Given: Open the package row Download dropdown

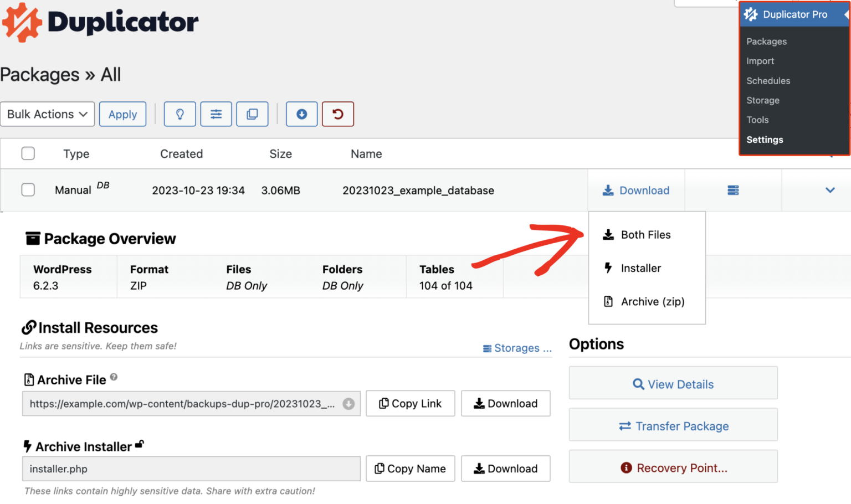Looking at the screenshot, I should click(636, 191).
